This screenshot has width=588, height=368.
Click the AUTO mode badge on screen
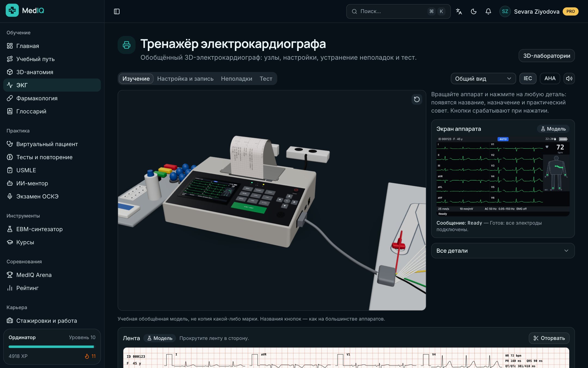[x=503, y=139]
